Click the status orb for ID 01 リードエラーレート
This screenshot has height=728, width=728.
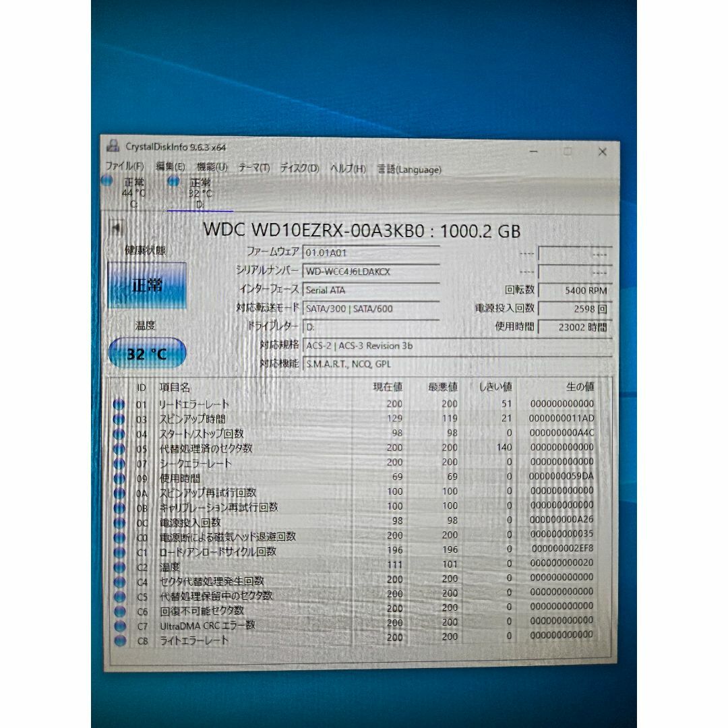[x=119, y=404]
